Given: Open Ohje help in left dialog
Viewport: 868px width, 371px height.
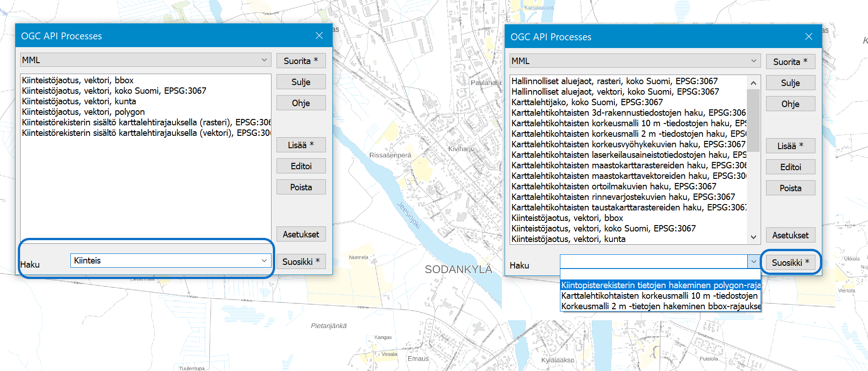Looking at the screenshot, I should (x=301, y=103).
